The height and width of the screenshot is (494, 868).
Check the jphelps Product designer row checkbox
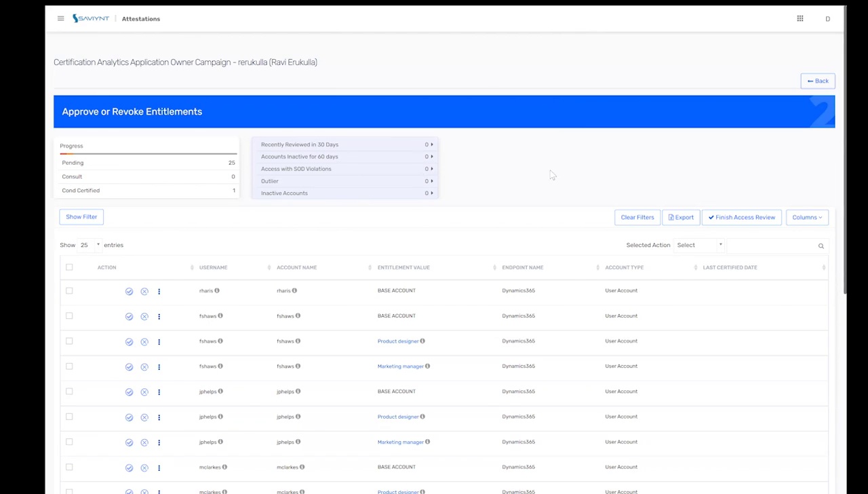tap(69, 417)
